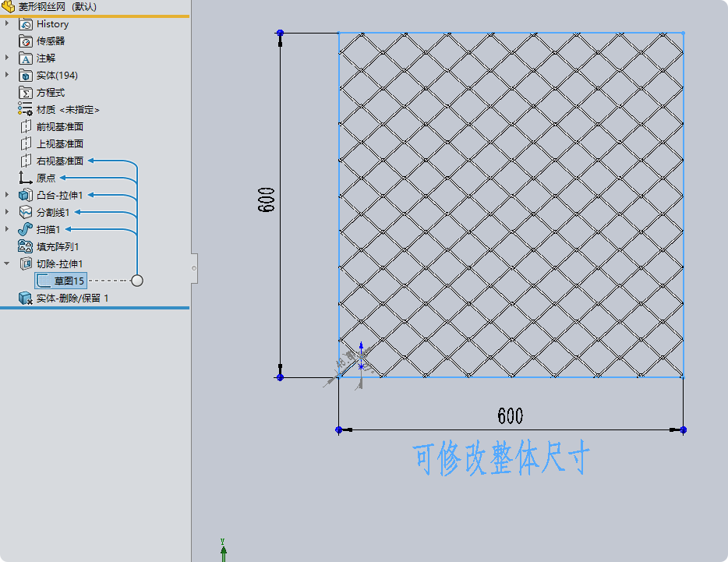Image resolution: width=728 pixels, height=562 pixels.
Task: Expand the 凸台-拉伸1 feature
Action: point(6,195)
